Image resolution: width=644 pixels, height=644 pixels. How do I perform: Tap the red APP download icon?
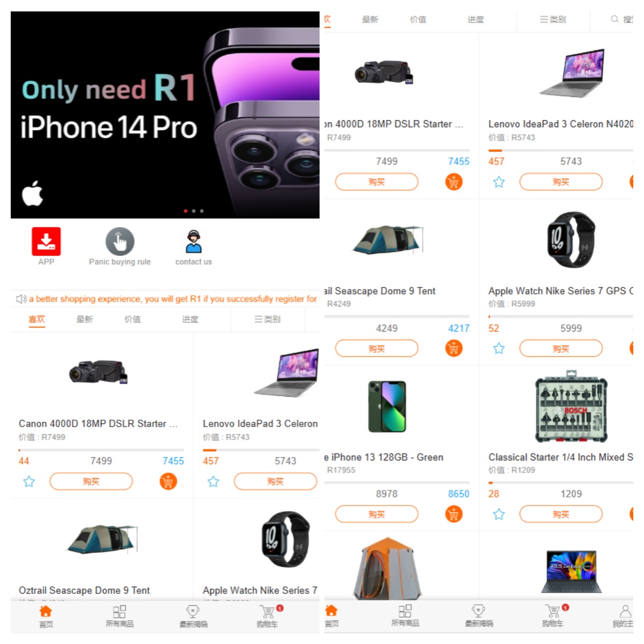[x=46, y=241]
